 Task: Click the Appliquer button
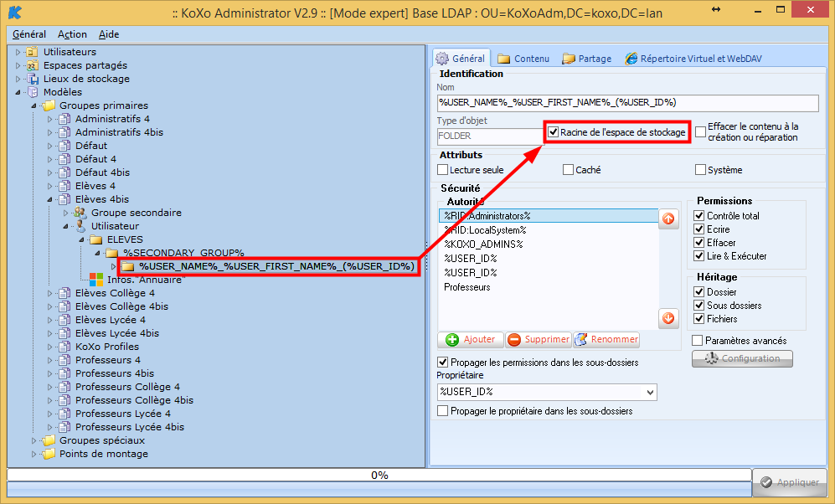790,482
